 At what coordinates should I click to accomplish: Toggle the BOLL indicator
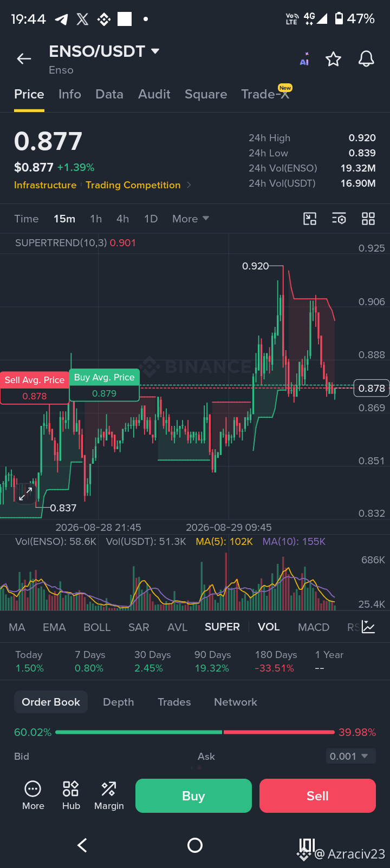pyautogui.click(x=97, y=627)
